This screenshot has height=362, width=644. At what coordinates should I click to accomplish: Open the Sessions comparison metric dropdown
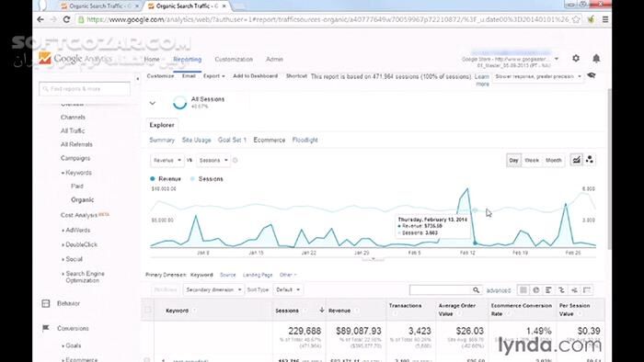click(213, 160)
